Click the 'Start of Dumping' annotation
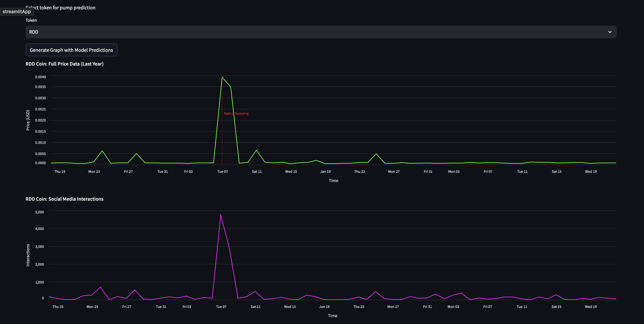This screenshot has height=324, width=644. coord(236,114)
